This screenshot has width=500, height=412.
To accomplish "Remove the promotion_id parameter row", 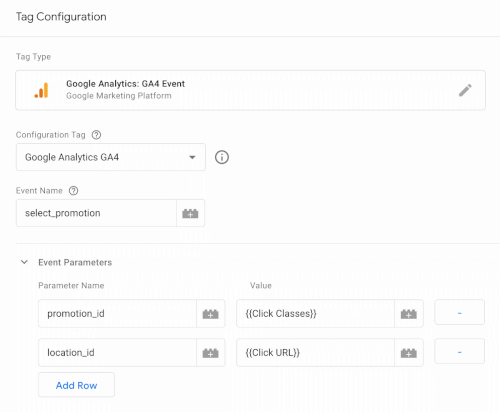I will click(459, 312).
